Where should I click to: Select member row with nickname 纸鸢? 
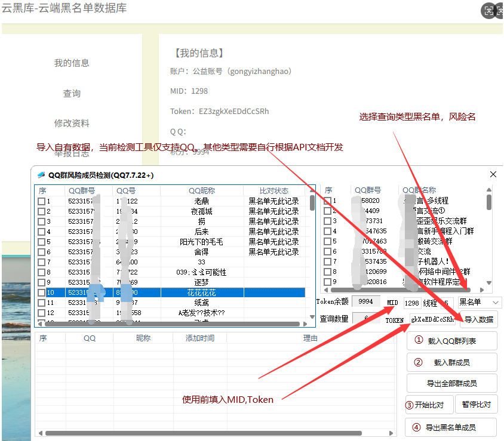click(x=171, y=303)
